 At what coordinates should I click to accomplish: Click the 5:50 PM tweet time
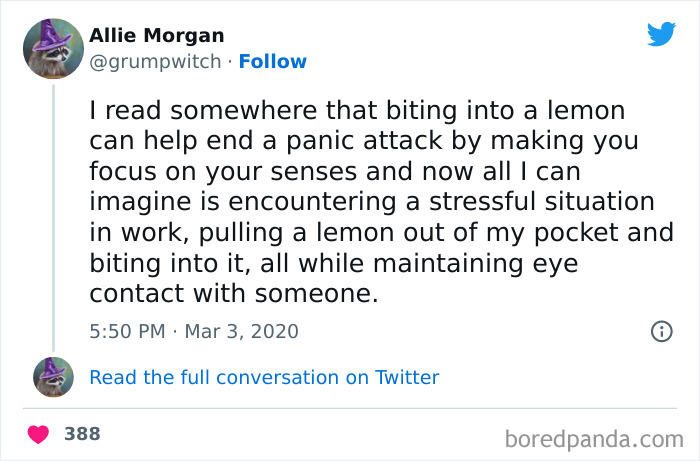click(127, 331)
